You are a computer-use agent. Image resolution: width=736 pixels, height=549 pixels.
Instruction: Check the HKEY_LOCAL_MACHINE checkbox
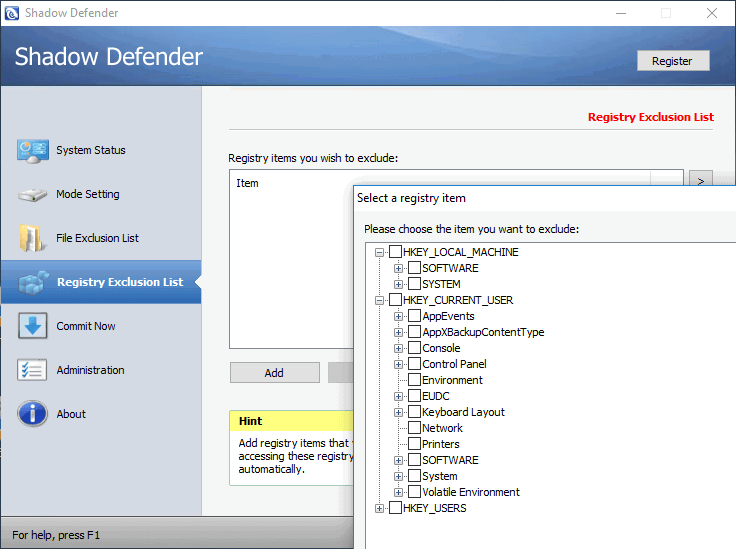click(396, 252)
